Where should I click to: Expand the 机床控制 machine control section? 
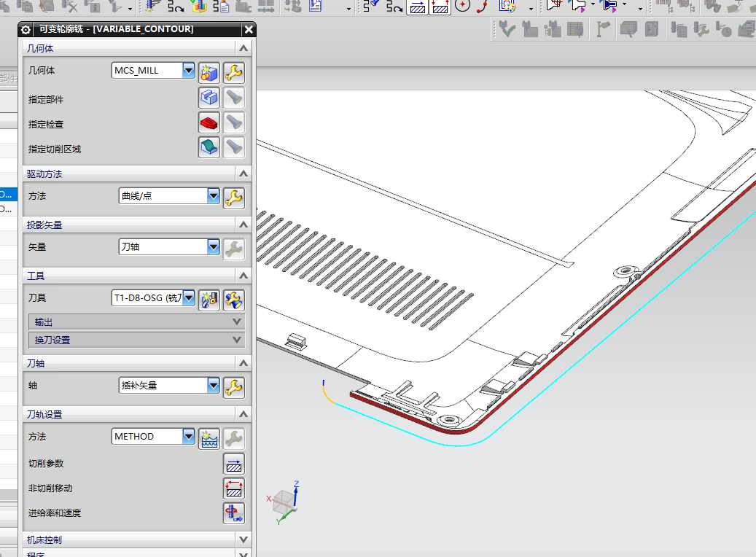coord(243,540)
